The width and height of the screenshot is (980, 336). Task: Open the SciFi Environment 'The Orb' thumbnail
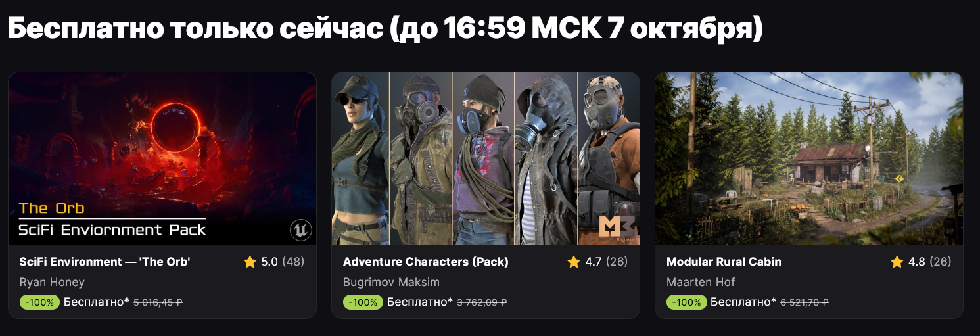coord(162,158)
